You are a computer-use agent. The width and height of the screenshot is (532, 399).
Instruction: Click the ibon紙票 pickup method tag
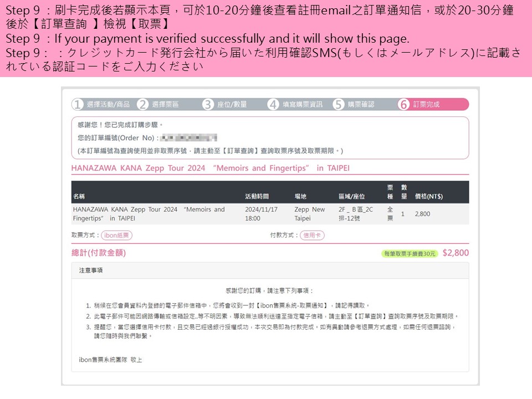[116, 236]
